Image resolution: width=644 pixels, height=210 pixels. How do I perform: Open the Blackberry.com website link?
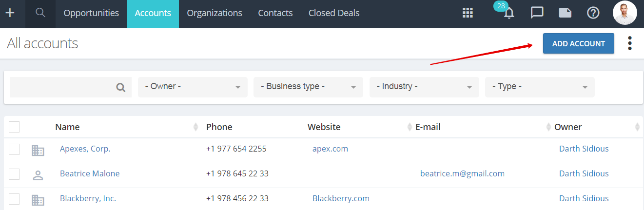coord(341,198)
